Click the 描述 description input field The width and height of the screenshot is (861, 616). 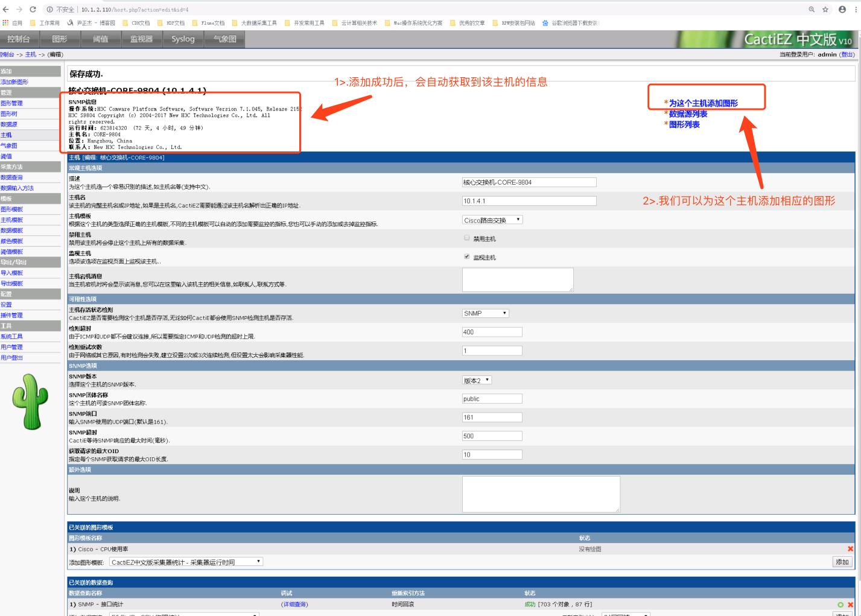(x=529, y=182)
